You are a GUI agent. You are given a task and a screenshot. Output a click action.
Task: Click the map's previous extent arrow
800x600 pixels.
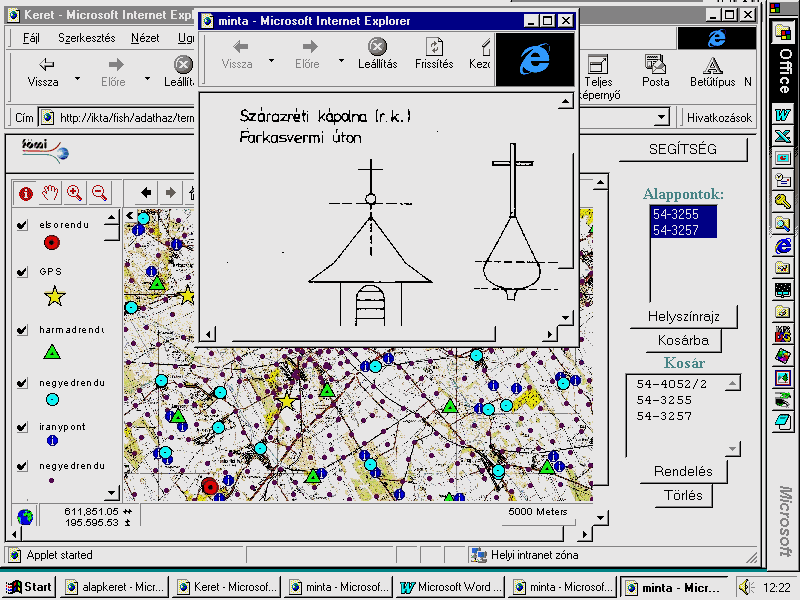pyautogui.click(x=146, y=193)
